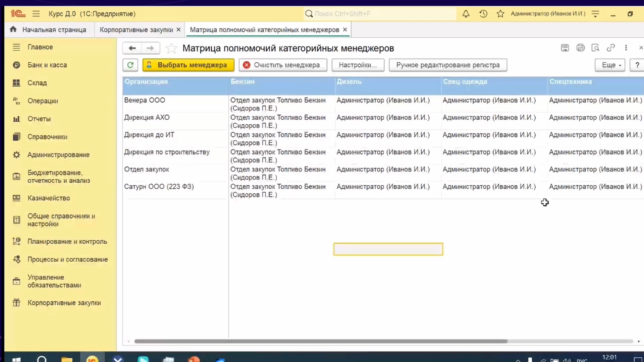
Task: Open the hamburger main menu icon
Action: click(x=36, y=14)
